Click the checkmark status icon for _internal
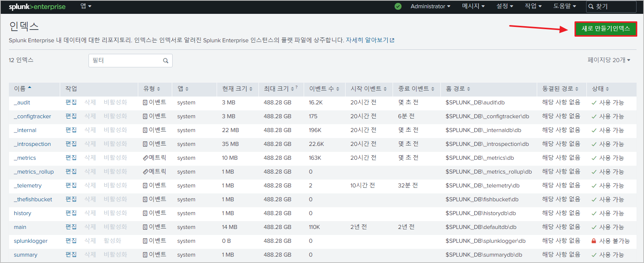Viewport: 644px width, 263px height. click(594, 131)
